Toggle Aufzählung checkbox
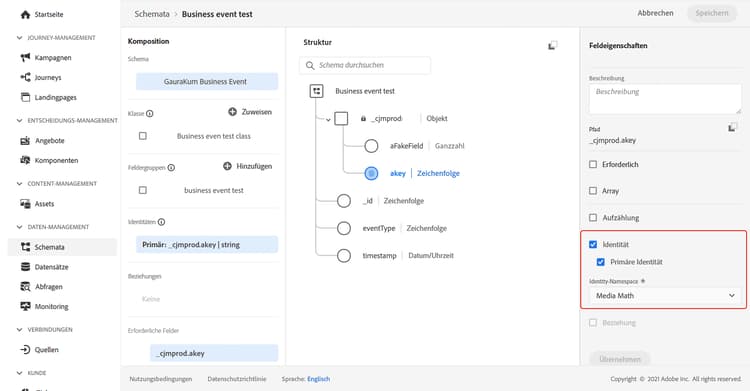This screenshot has height=391, width=750. coord(593,218)
